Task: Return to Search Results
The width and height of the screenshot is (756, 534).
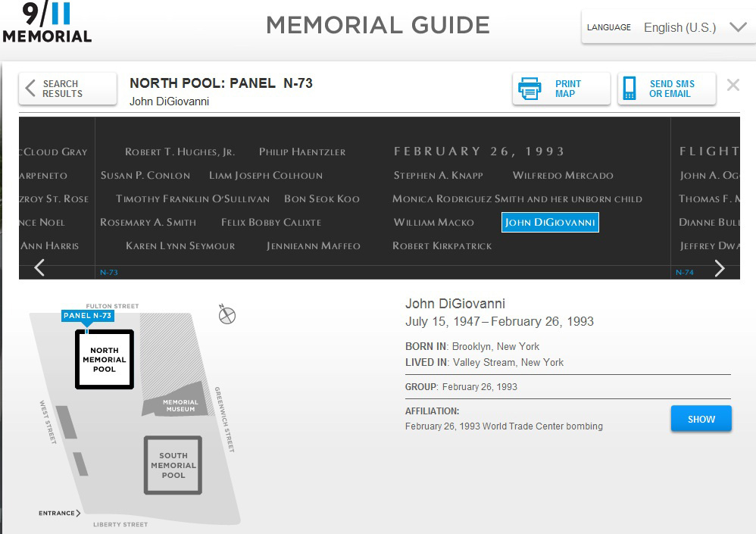Action: click(67, 87)
